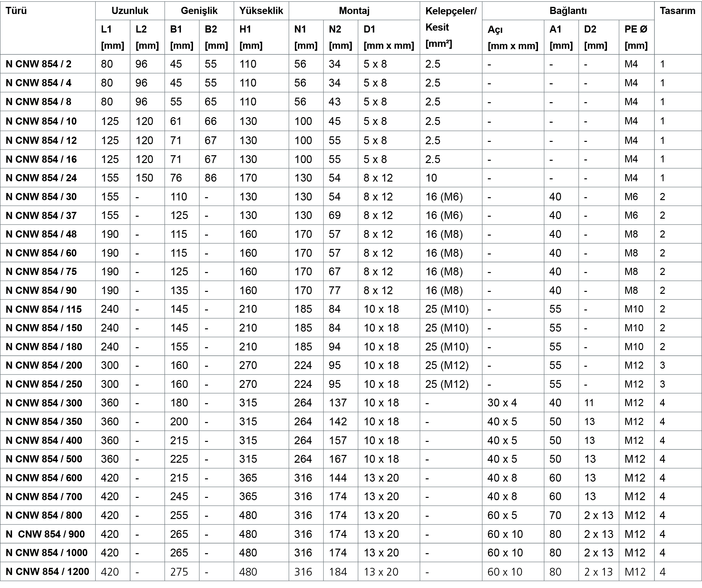The image size is (702, 588).
Task: Select row label 'N CNW 854 / 500'
Action: [44, 459]
